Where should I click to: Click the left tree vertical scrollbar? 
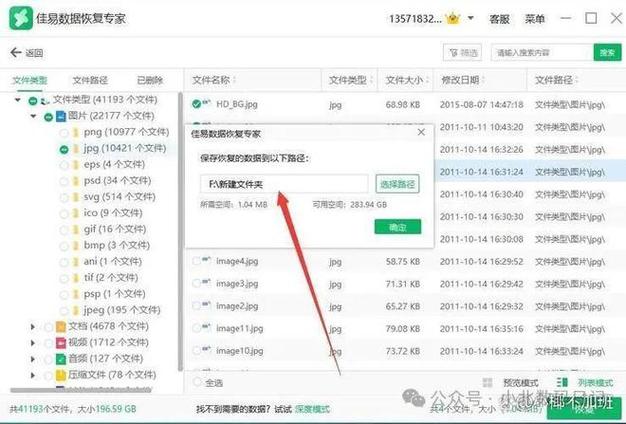pyautogui.click(x=180, y=232)
